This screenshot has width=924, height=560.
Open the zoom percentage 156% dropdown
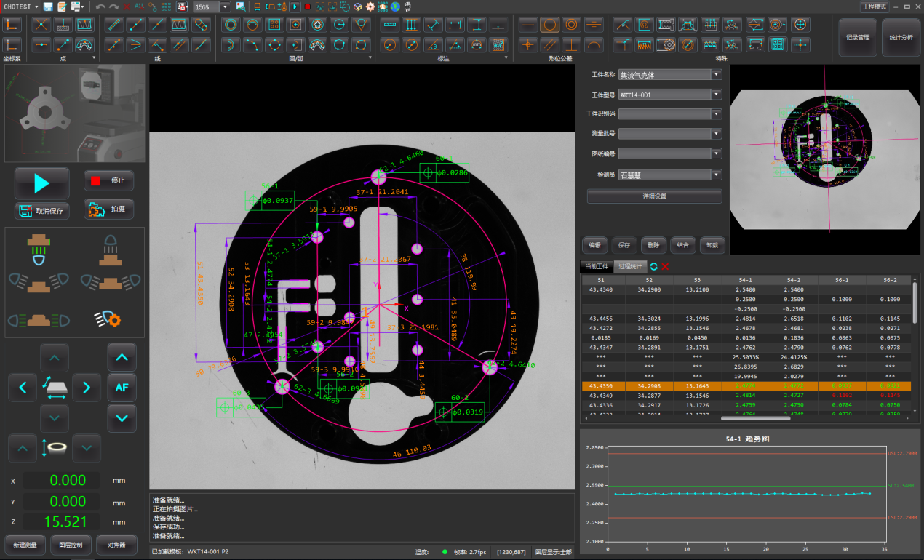tap(224, 7)
